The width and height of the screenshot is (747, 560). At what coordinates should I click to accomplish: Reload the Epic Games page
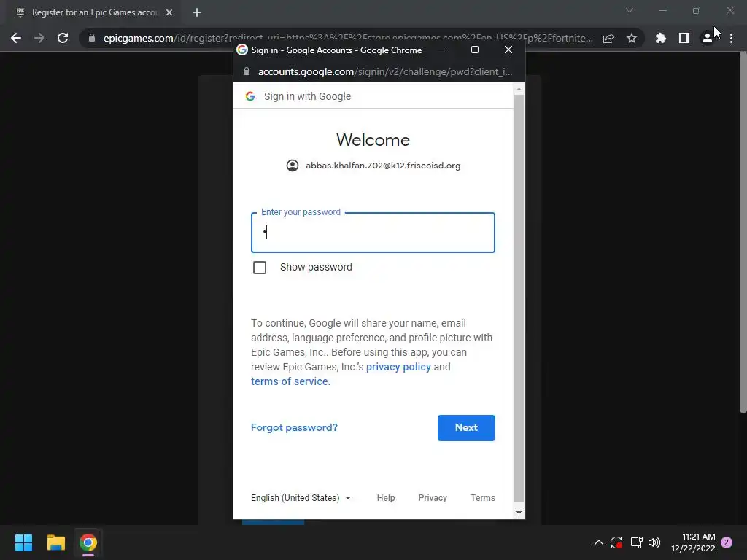63,38
